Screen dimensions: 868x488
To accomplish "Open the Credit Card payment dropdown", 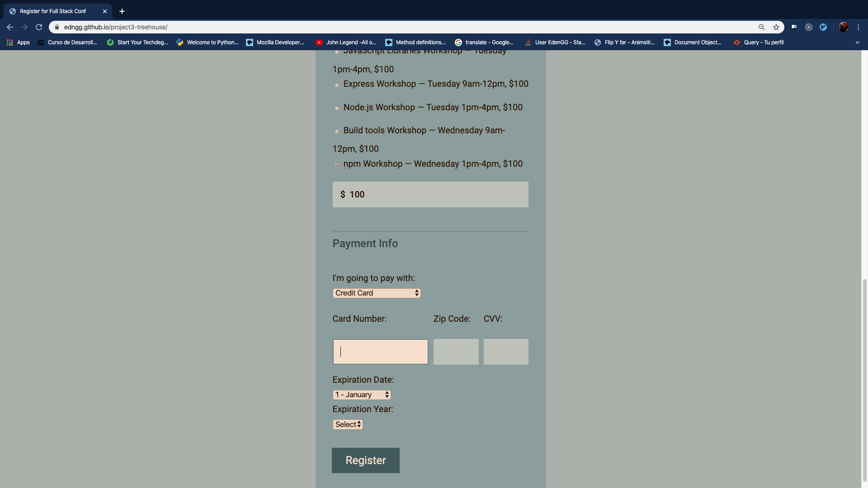I will click(x=377, y=293).
